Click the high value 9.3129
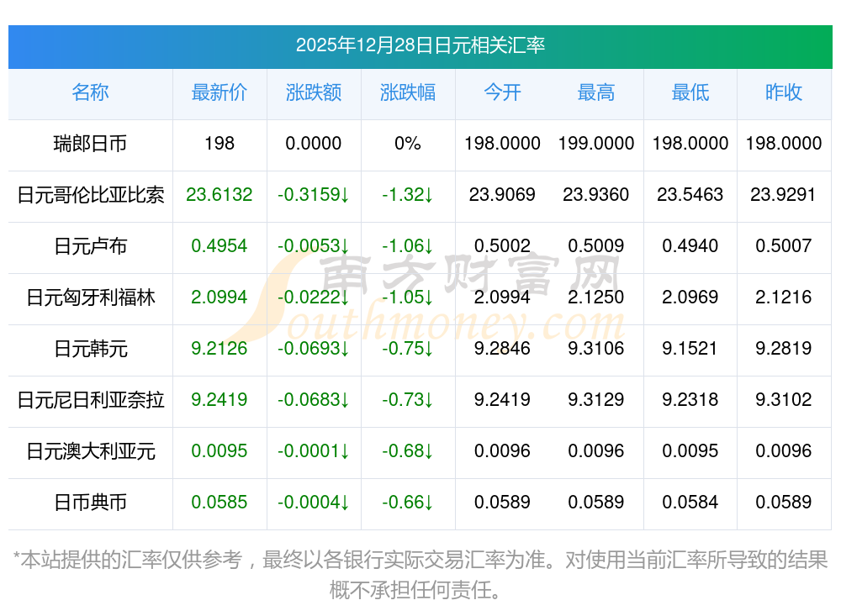The height and width of the screenshot is (616, 841). (596, 399)
